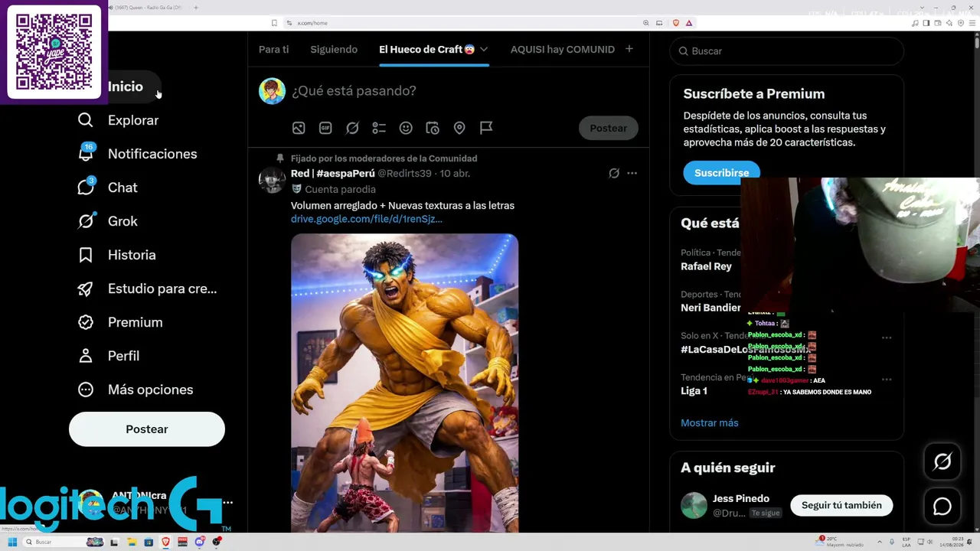
Task: Open Brave browser in the taskbar
Action: coord(166,542)
